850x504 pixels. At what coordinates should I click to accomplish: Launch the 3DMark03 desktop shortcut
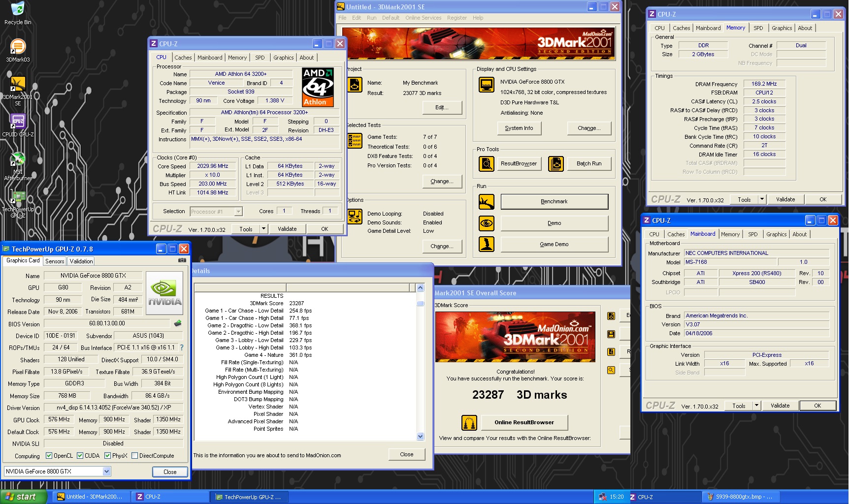click(18, 50)
